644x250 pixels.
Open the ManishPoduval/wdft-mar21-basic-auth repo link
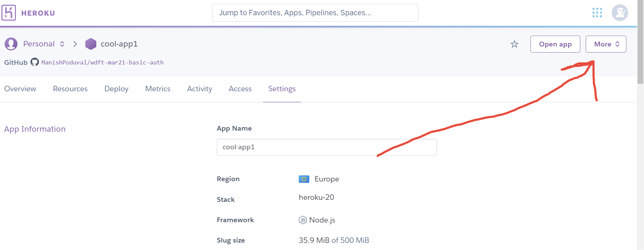102,62
